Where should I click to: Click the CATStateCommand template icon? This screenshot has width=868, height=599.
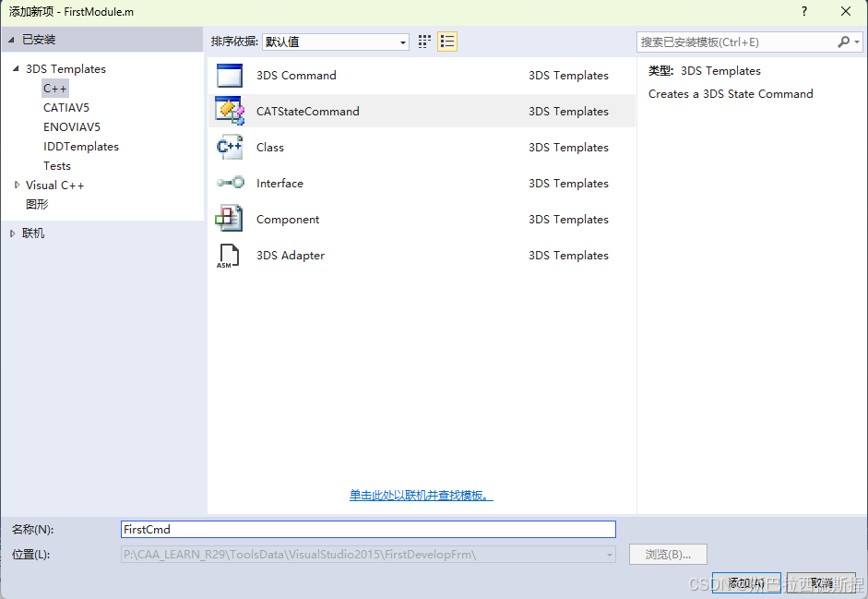pyautogui.click(x=229, y=112)
